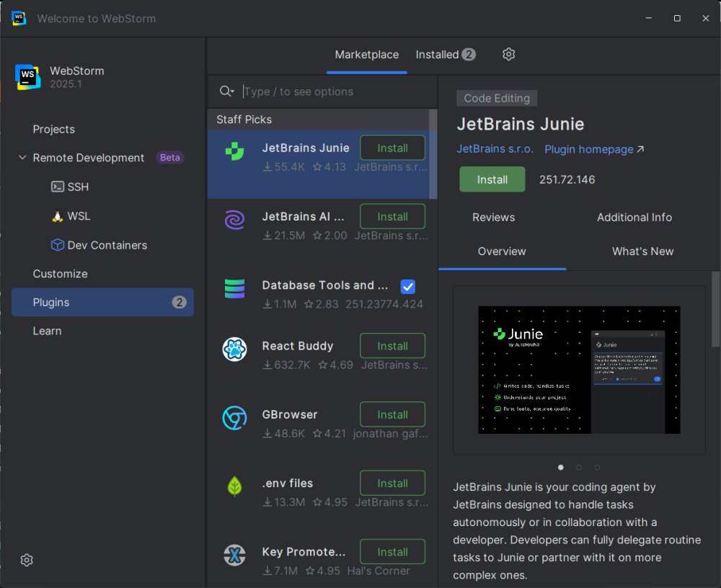The height and width of the screenshot is (588, 721).
Task: Click the JetBrains AI plugin icon
Action: point(234,220)
